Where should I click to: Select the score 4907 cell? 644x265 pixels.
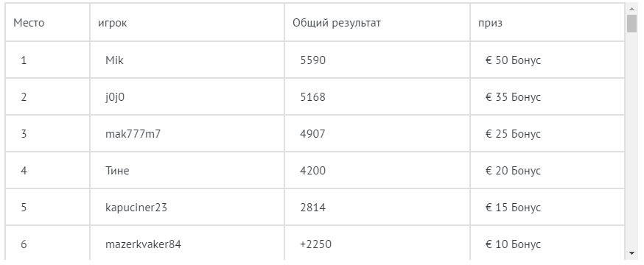[377, 134]
